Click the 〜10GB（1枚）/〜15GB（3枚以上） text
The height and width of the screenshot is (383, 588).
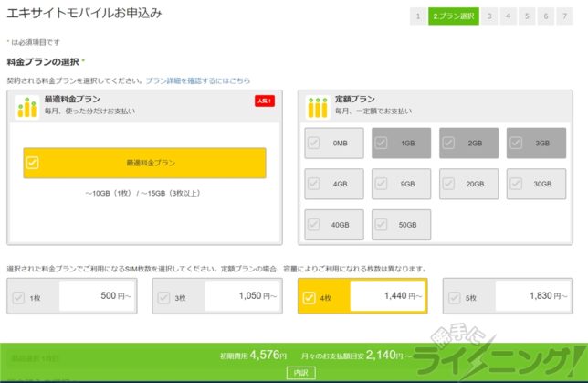[142, 193]
